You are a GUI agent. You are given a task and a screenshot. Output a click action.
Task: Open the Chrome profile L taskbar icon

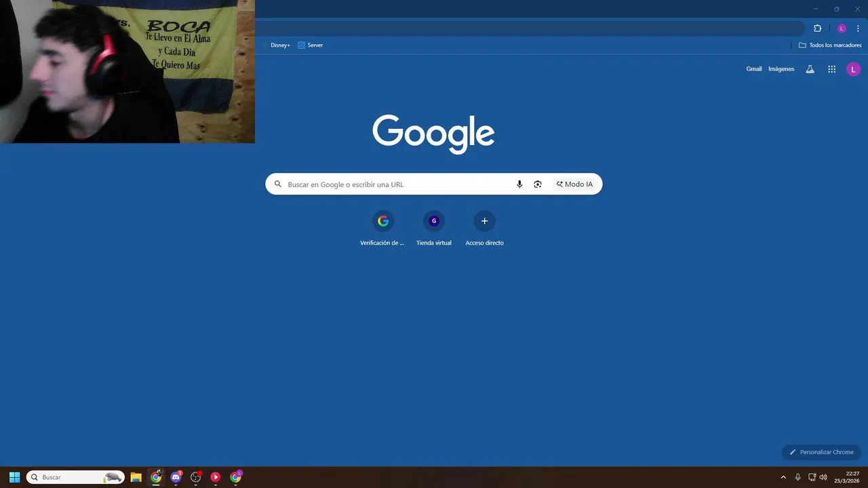pos(236,477)
